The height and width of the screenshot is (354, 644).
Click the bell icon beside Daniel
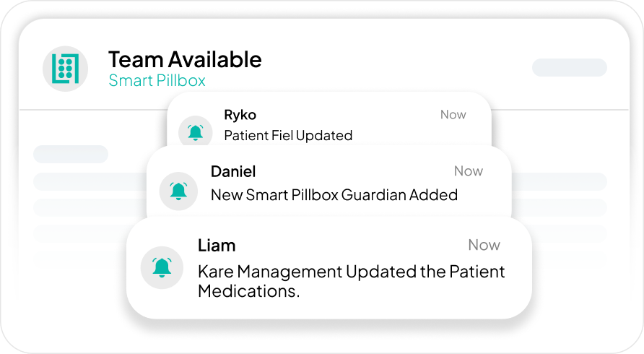178,191
